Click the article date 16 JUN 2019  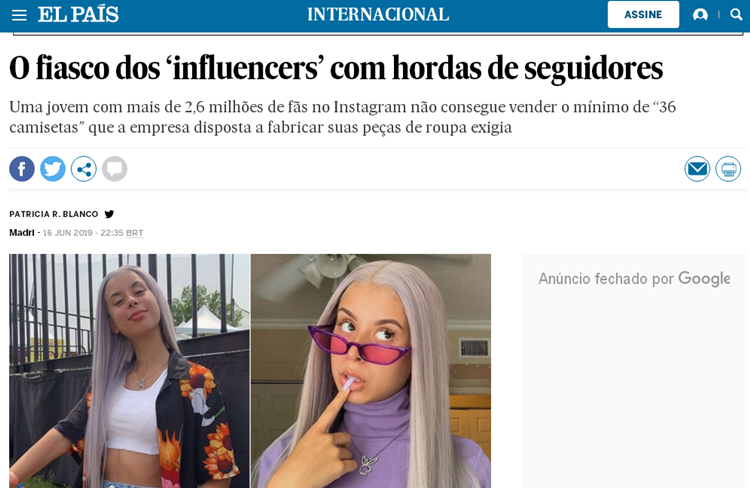coord(67,233)
